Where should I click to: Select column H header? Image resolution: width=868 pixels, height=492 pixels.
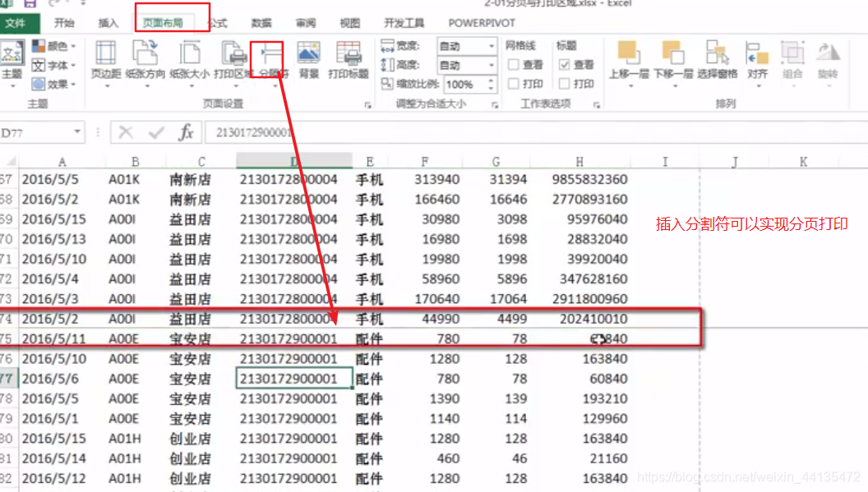pos(579,162)
